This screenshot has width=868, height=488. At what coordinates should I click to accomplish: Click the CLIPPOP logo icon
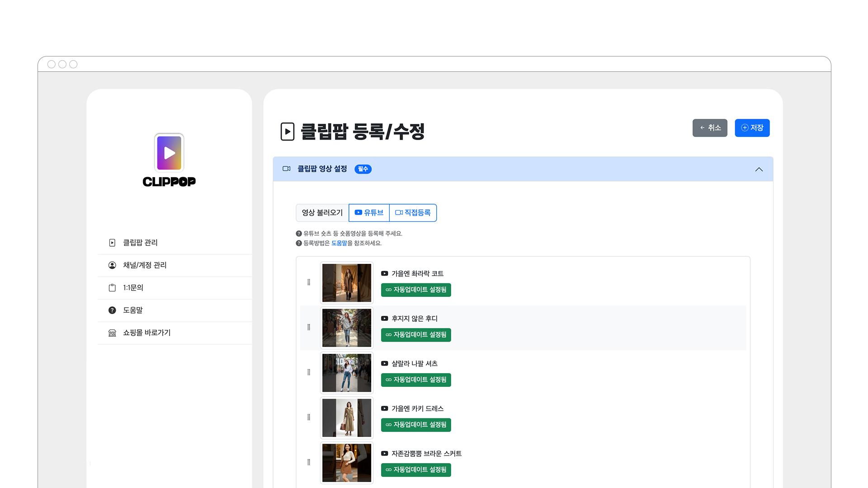[169, 153]
